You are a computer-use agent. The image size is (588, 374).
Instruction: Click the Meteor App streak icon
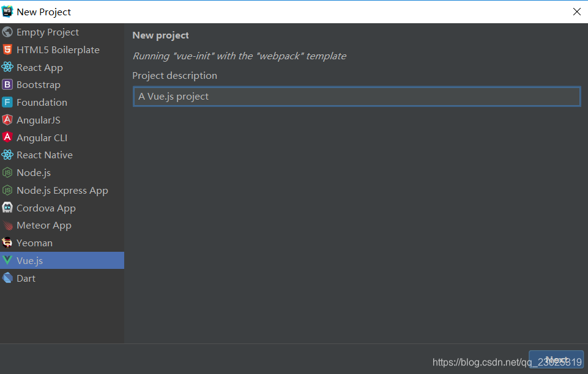click(7, 226)
